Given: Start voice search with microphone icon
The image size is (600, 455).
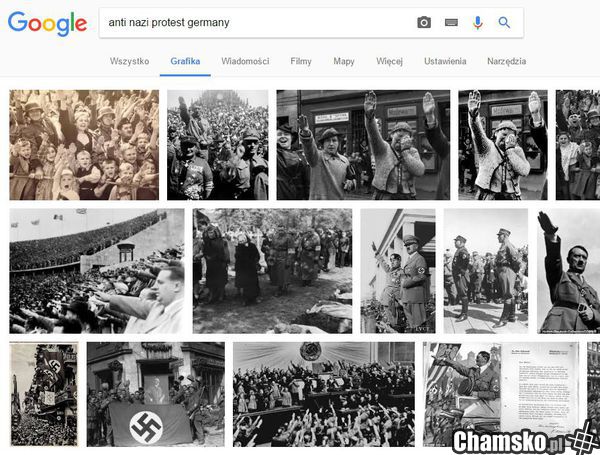Looking at the screenshot, I should [477, 23].
